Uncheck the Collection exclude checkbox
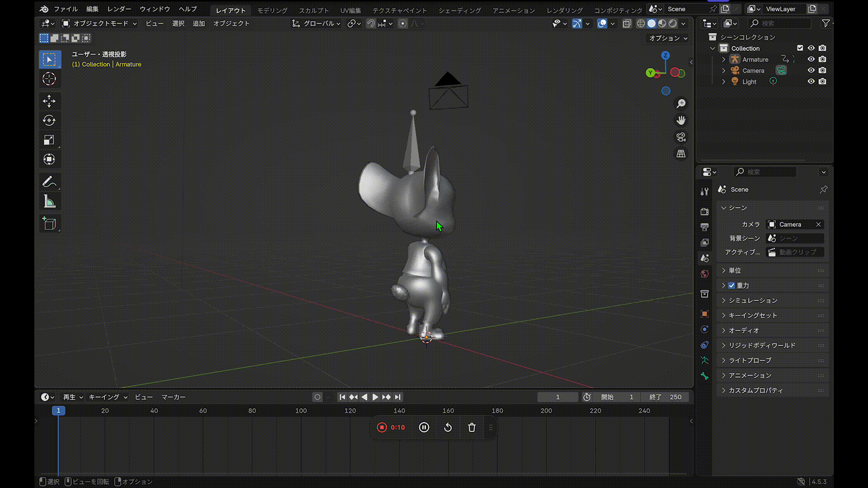 800,48
